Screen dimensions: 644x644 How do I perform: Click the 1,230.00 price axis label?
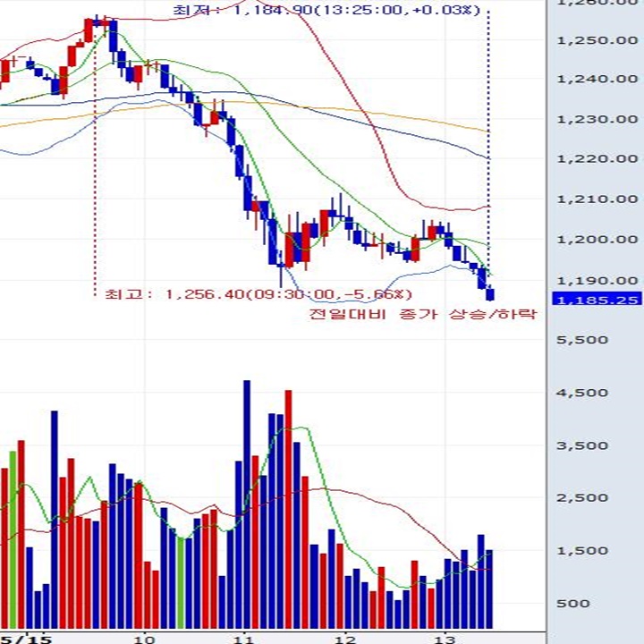click(597, 119)
